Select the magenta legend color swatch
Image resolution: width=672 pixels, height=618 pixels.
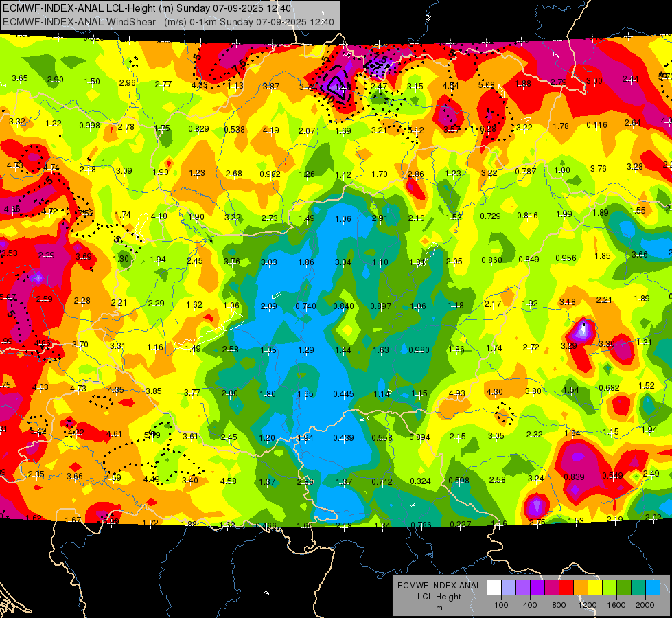[x=552, y=588]
